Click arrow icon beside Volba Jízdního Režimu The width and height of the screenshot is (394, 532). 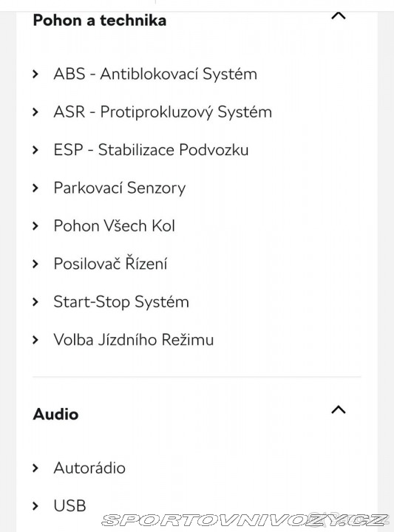(35, 340)
